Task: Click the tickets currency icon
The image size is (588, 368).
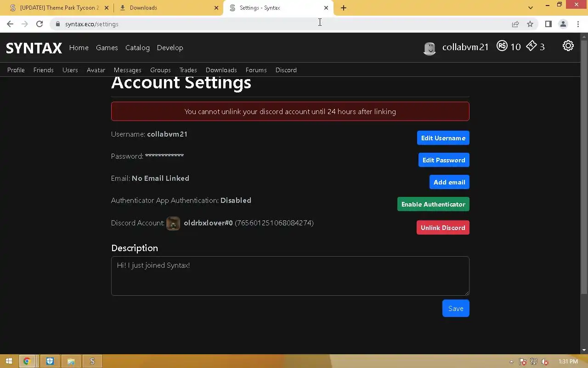Action: tap(531, 46)
